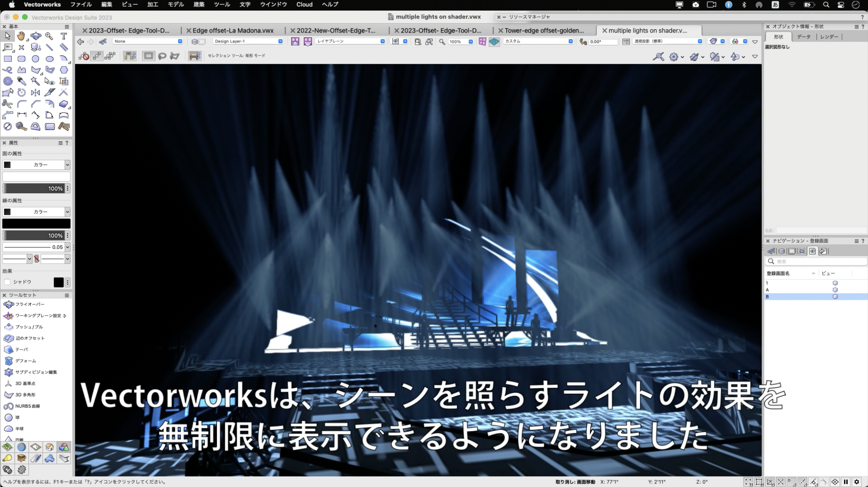Open the class dropdown showing None
The height and width of the screenshot is (487, 868).
click(x=148, y=42)
